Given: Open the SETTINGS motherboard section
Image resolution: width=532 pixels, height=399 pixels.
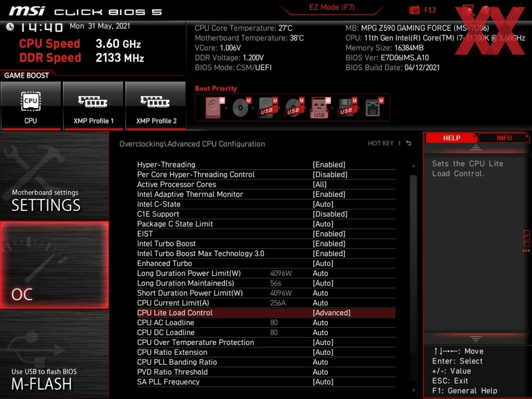Looking at the screenshot, I should pos(54,176).
